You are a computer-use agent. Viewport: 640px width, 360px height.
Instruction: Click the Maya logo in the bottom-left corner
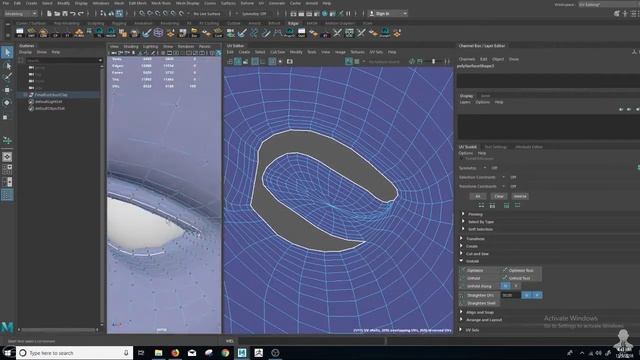7,327
